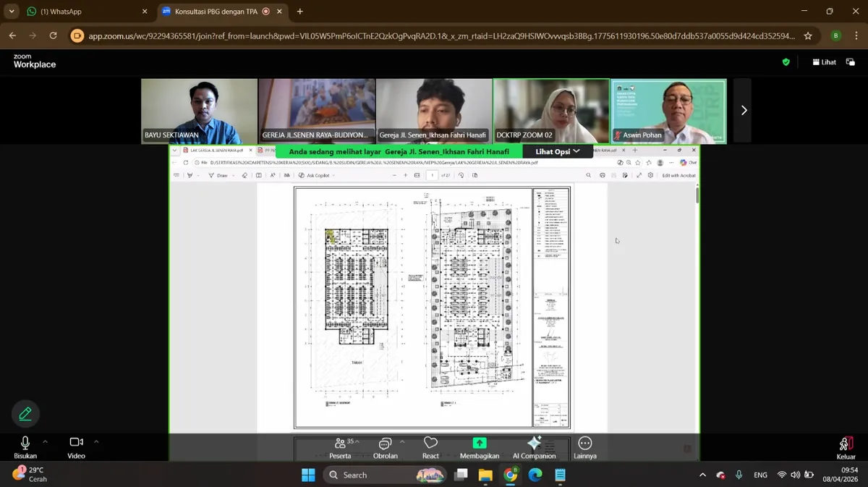Click the Zoom URL address bar
The image size is (868, 487).
pos(441,35)
